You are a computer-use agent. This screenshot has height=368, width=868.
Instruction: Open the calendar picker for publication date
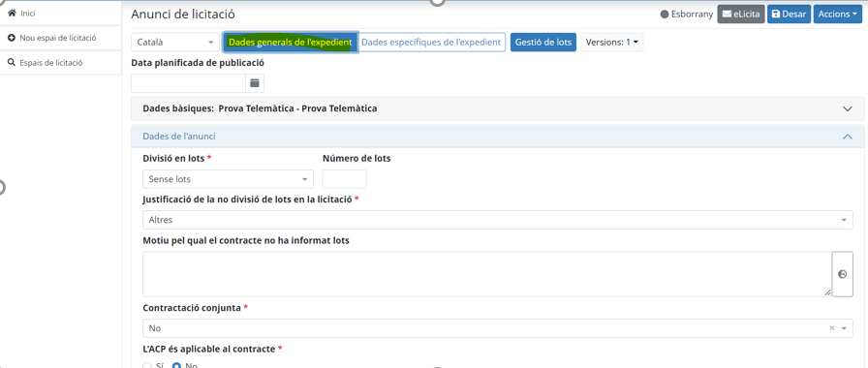[x=255, y=83]
